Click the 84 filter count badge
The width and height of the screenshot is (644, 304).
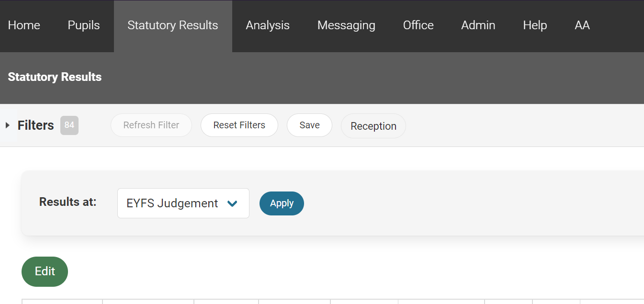coord(69,125)
